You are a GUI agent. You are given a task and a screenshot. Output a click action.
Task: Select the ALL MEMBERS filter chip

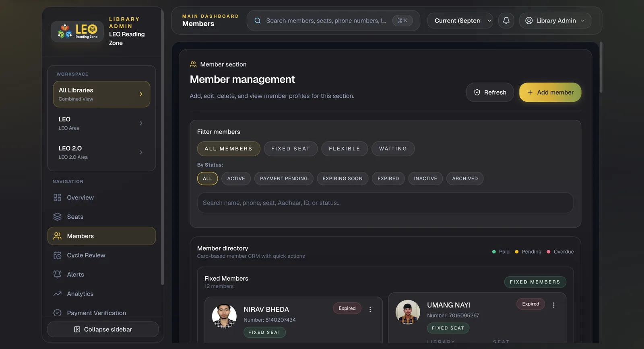click(x=229, y=149)
